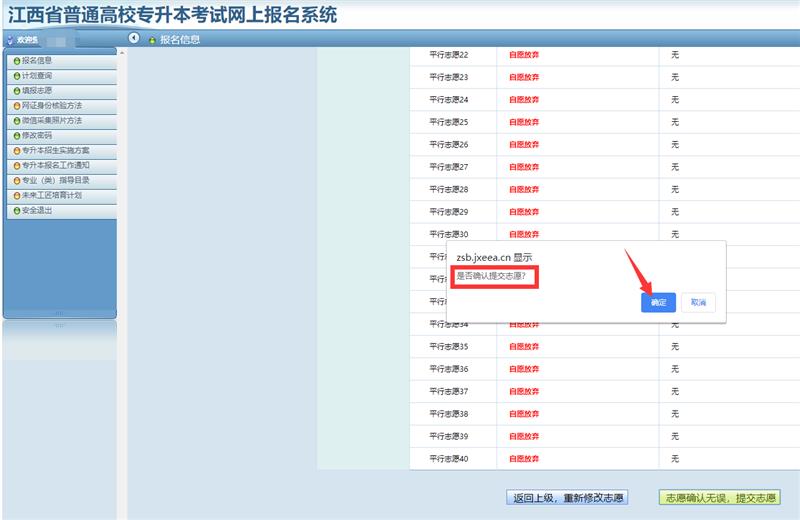This screenshot has width=800, height=520.
Task: Select the row label 平行志愿24
Action: pyautogui.click(x=448, y=100)
